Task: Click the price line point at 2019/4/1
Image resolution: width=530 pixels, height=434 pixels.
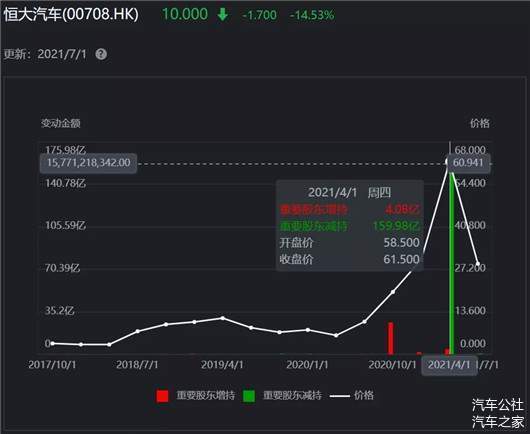Action: 222,318
